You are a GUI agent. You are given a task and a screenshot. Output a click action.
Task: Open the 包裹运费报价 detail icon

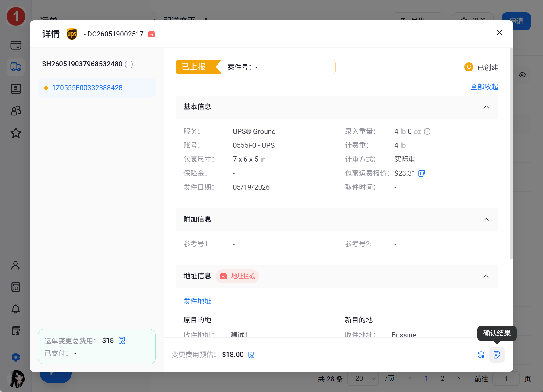[422, 173]
